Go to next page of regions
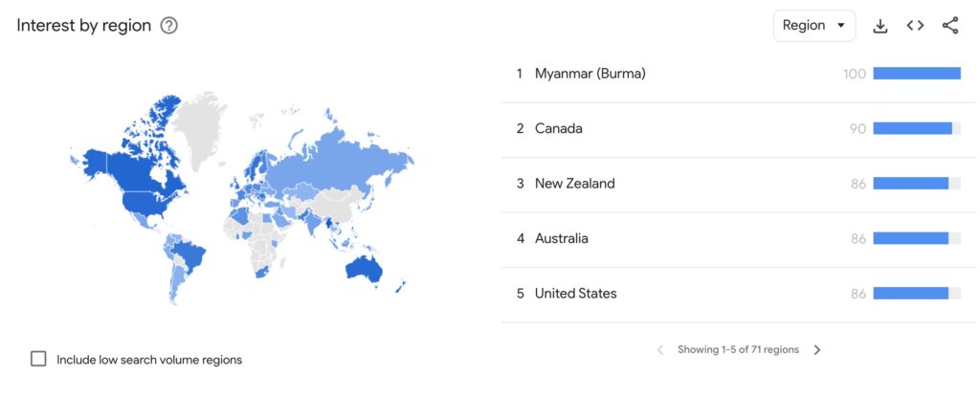 pyautogui.click(x=817, y=350)
